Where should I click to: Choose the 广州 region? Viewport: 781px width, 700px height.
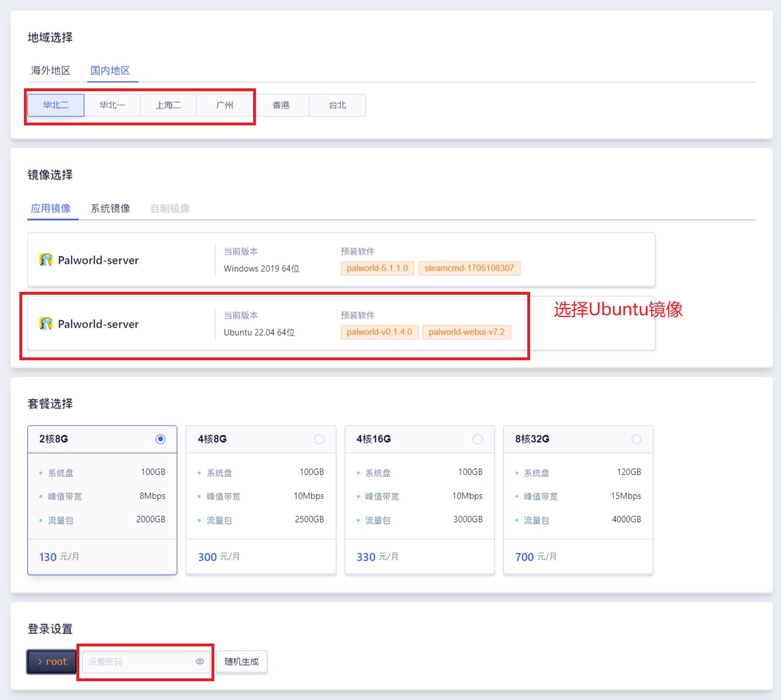tap(225, 105)
